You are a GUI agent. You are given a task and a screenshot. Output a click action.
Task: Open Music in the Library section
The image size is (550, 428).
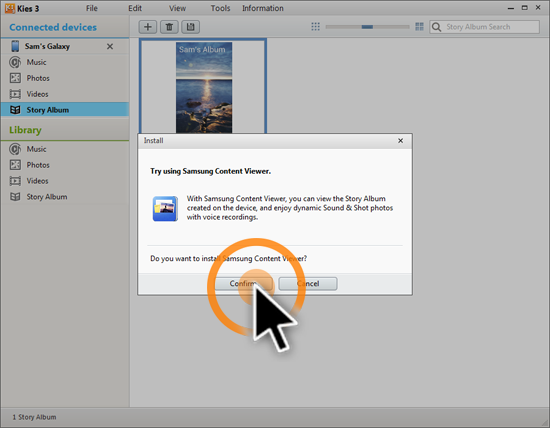point(65,149)
